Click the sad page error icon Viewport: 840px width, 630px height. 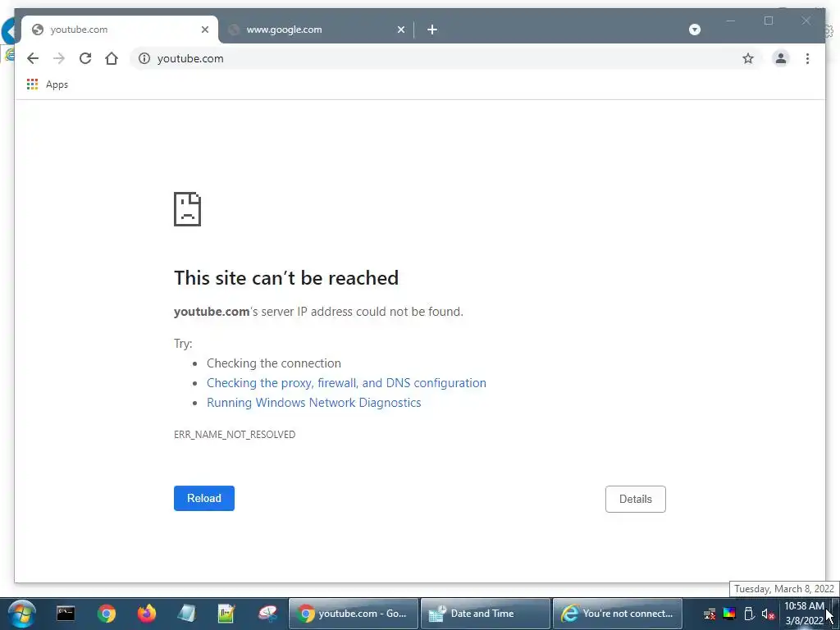(x=188, y=209)
